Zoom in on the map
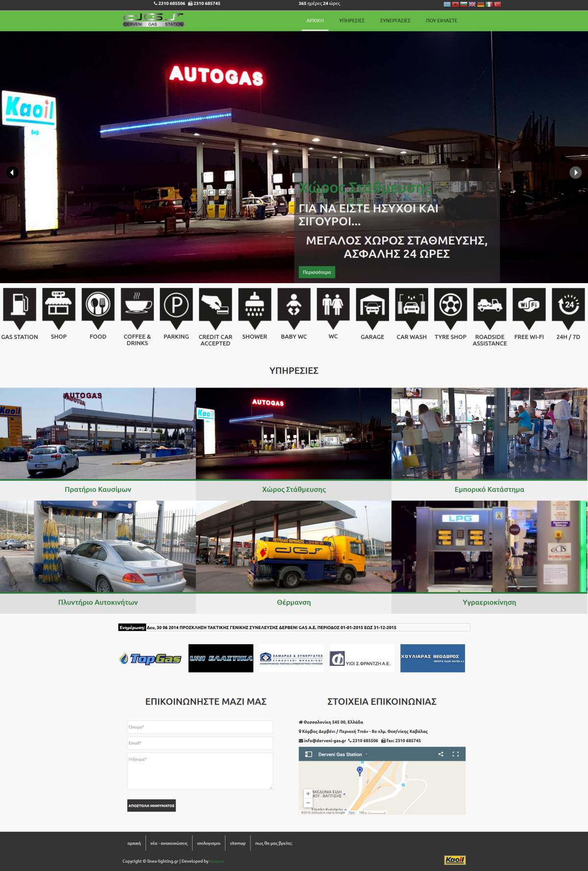 pos(308,794)
